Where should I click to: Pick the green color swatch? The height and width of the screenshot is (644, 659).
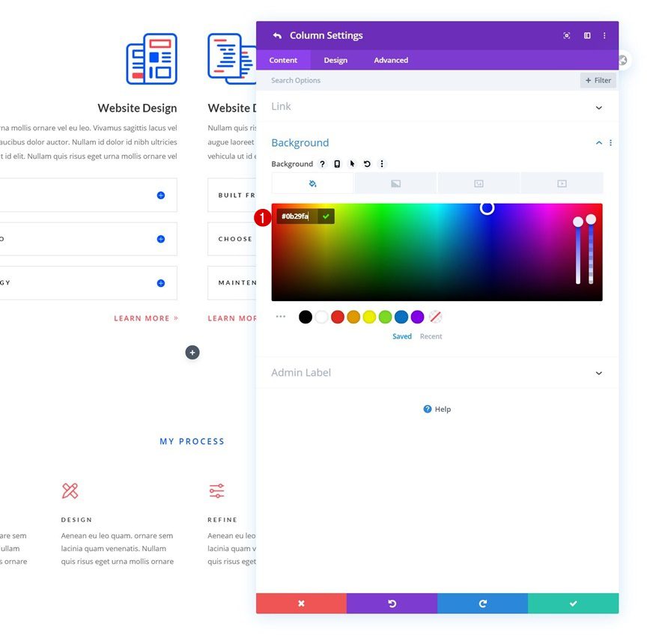click(x=386, y=317)
